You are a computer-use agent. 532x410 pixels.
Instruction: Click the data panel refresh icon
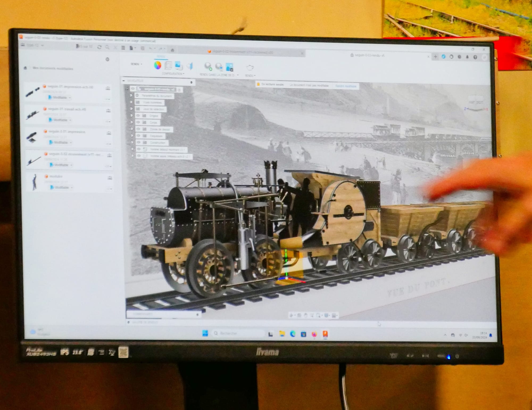click(99, 47)
